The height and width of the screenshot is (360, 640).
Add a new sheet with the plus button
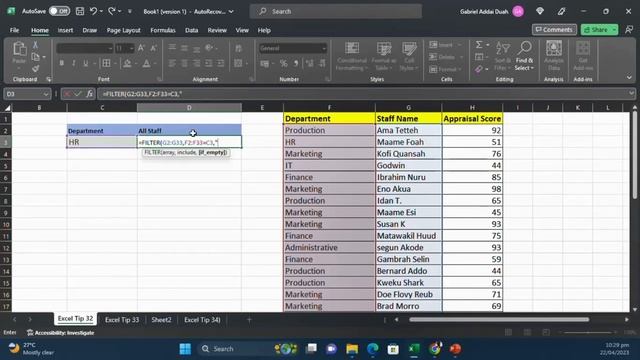(x=249, y=320)
